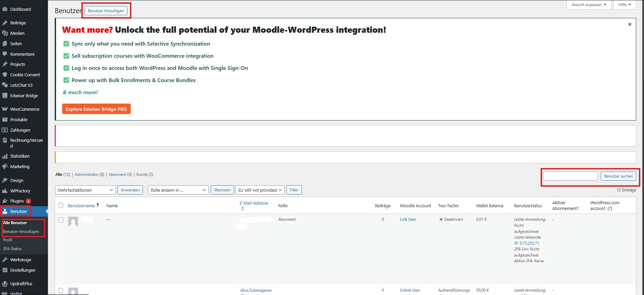Click the Edwiser Bridge book icon
This screenshot has width=644, height=295.
pos(5,96)
